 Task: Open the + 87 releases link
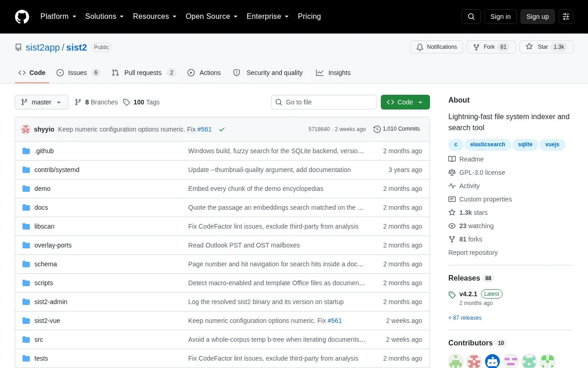(465, 318)
